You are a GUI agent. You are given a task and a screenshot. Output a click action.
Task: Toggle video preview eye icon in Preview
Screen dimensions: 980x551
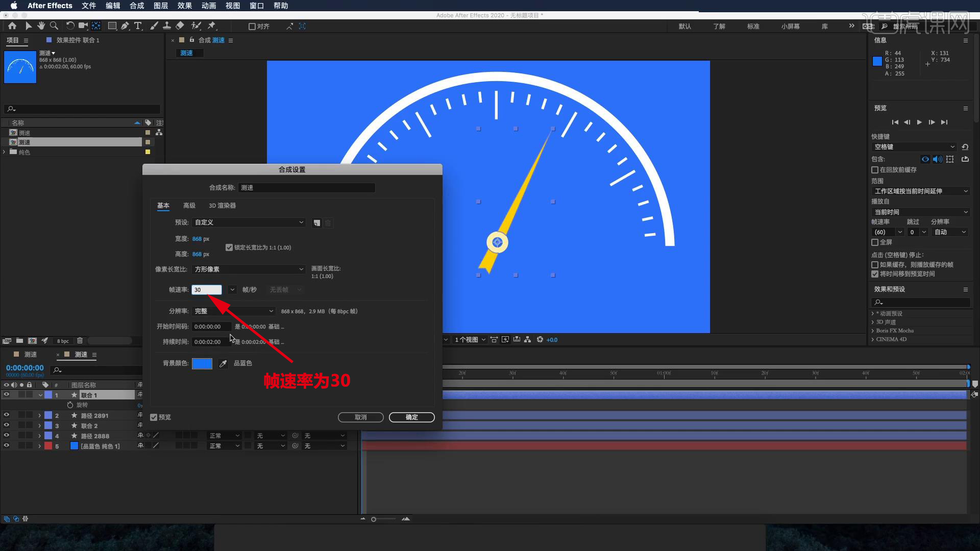pos(925,159)
